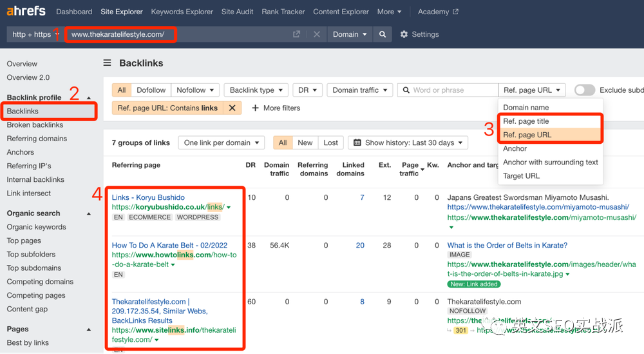Click the search magnifier button
Screen dimensions: 644x354
[x=383, y=34]
